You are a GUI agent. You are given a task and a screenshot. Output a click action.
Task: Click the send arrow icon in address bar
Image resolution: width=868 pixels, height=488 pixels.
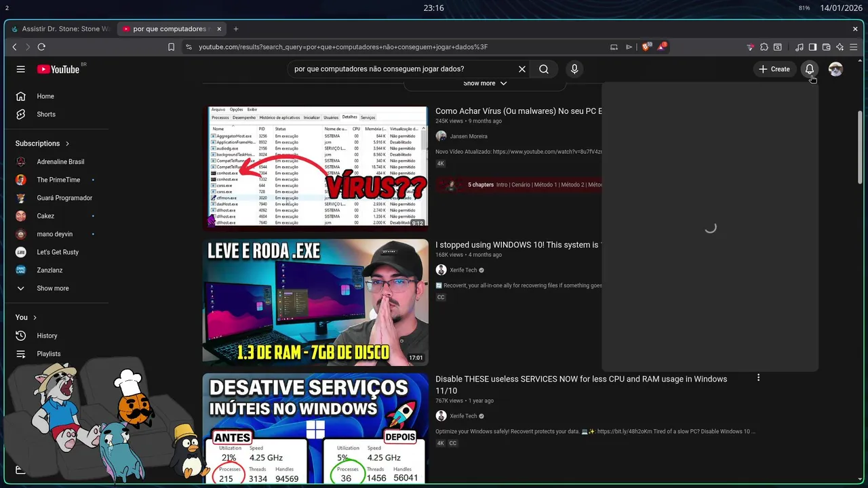(629, 47)
